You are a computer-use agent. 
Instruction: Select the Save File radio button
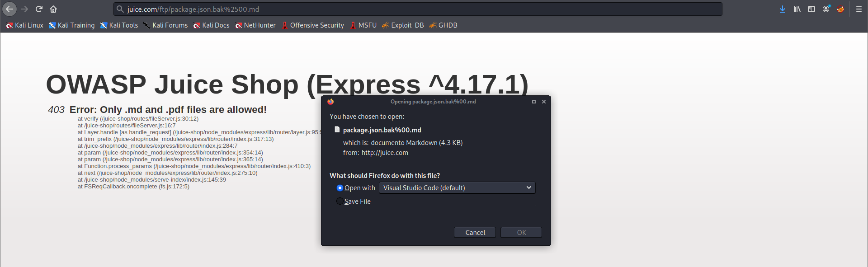(340, 201)
